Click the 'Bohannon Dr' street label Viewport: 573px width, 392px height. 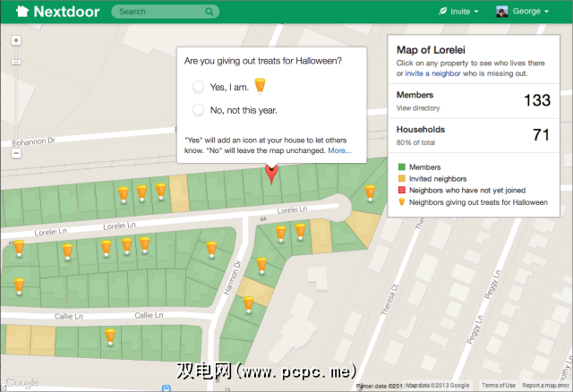[x=34, y=141]
